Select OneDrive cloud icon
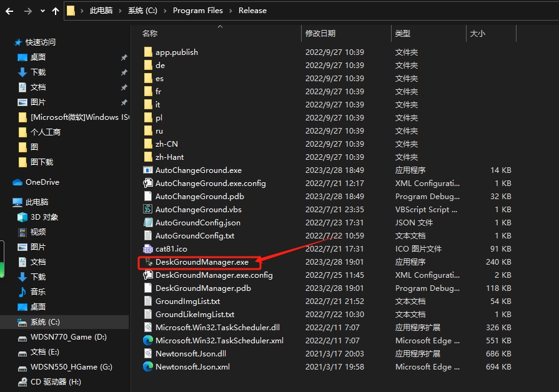Viewport: 559px width, 392px height. point(17,182)
